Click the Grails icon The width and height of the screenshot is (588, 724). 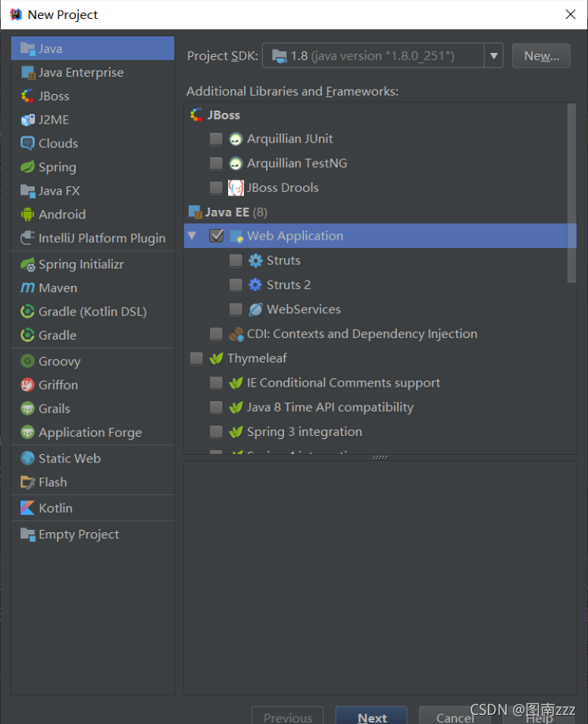[28, 408]
